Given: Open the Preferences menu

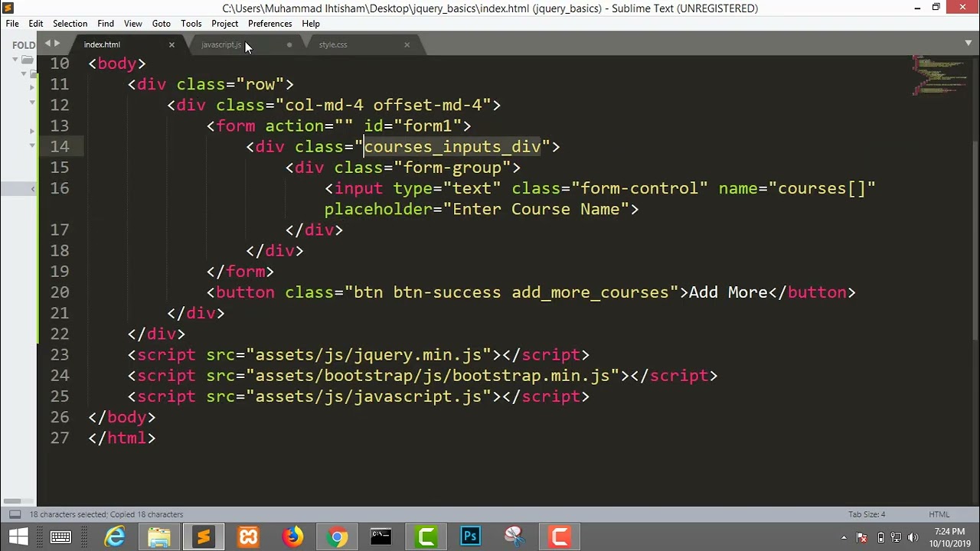Looking at the screenshot, I should pyautogui.click(x=270, y=24).
